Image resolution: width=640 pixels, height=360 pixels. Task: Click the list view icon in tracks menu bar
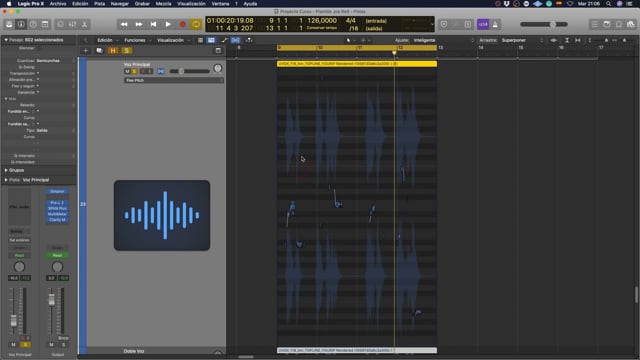click(x=200, y=40)
